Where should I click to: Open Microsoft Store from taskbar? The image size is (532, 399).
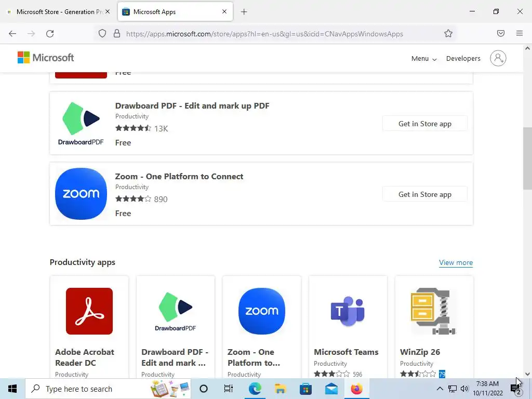tap(305, 389)
